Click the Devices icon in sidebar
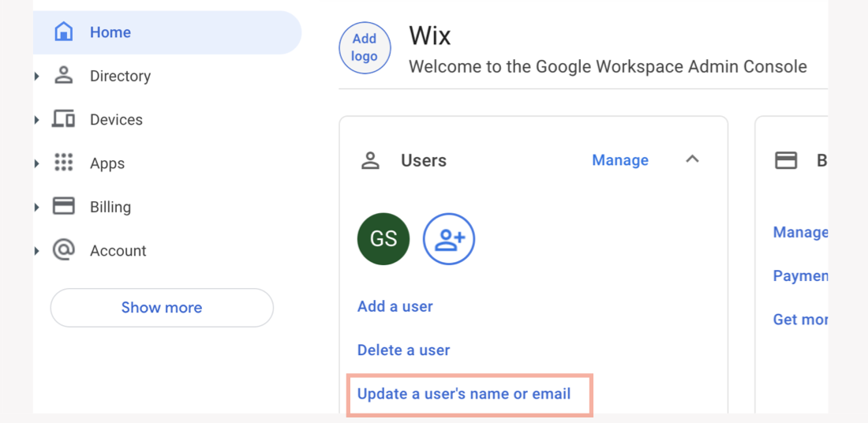This screenshot has height=423, width=868. point(64,119)
